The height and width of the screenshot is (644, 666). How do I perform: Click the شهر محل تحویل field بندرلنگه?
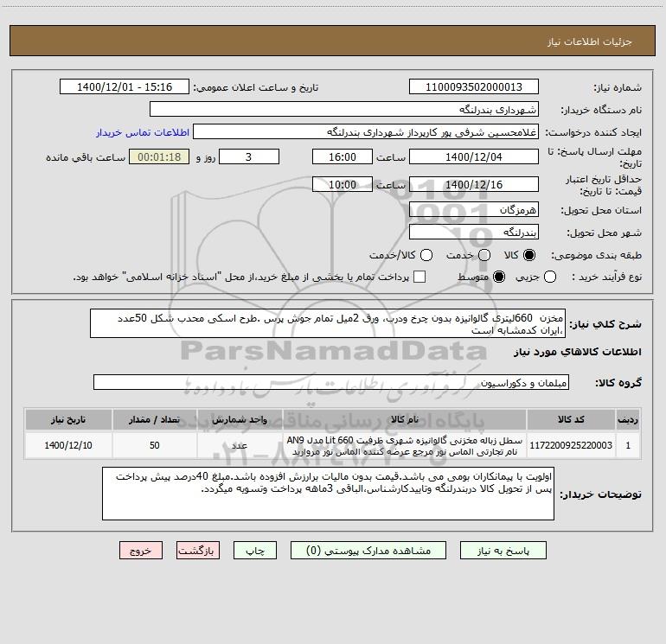pos(474,232)
